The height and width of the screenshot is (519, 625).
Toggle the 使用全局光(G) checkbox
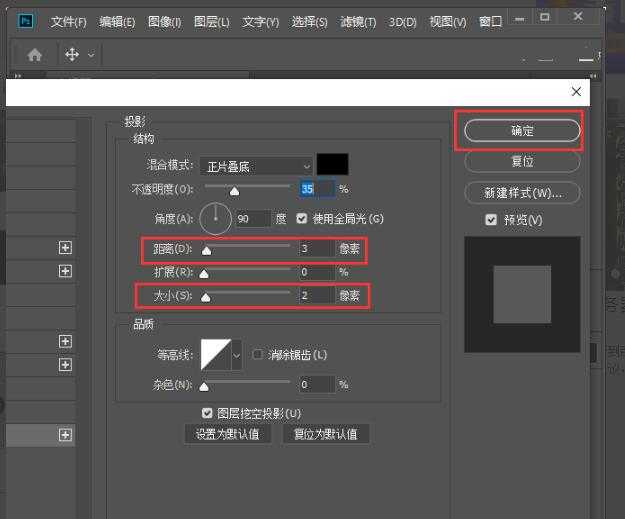(302, 218)
